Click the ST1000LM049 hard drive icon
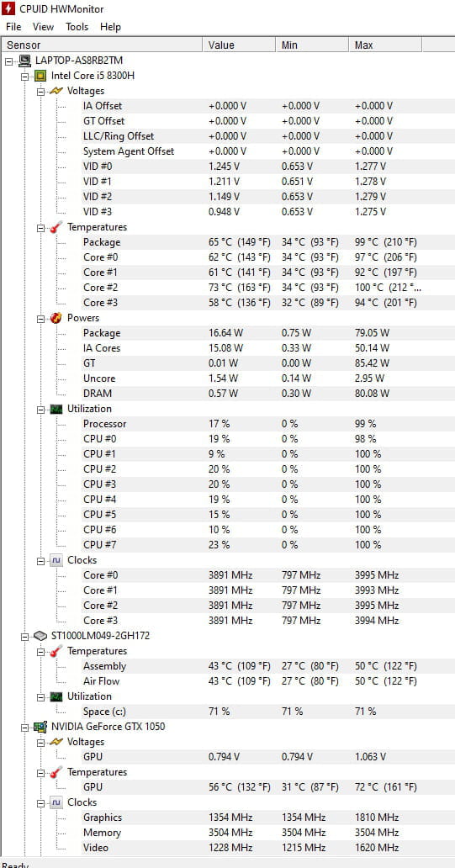 [x=40, y=636]
